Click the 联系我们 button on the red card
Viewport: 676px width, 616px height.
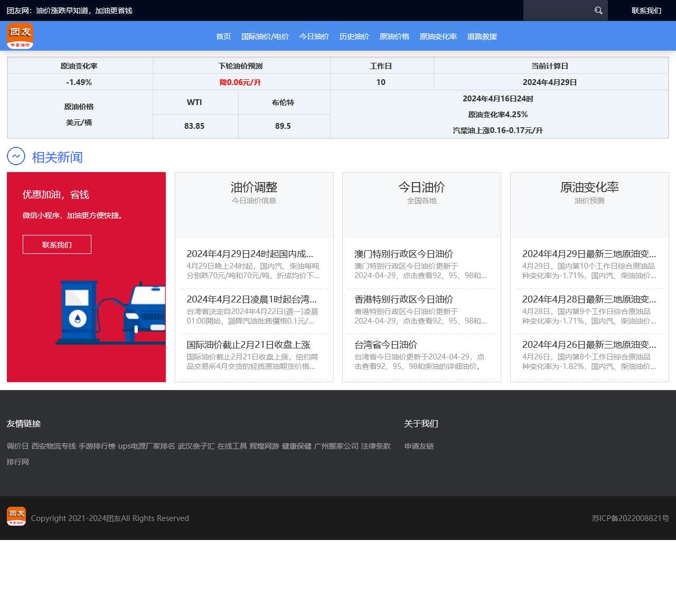tap(57, 244)
